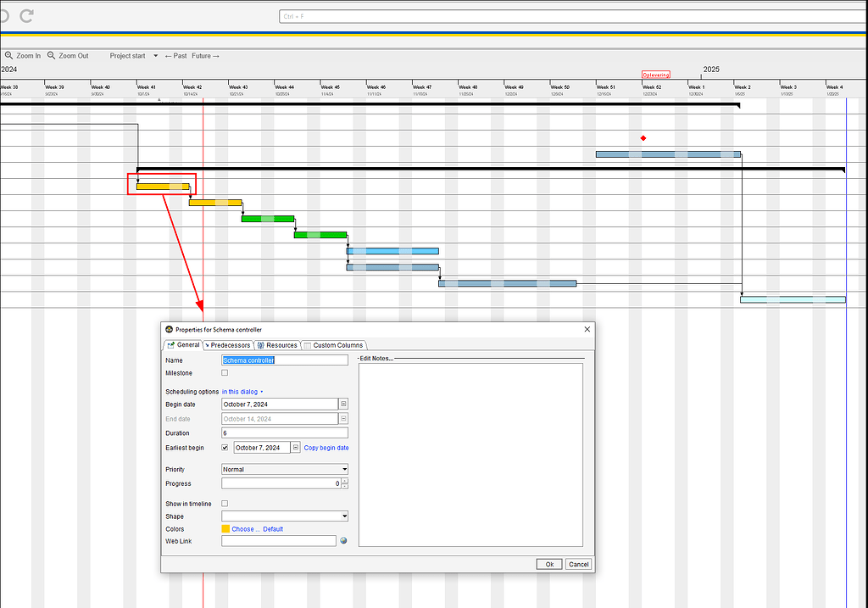Enable the Milestone checkbox

pos(224,372)
